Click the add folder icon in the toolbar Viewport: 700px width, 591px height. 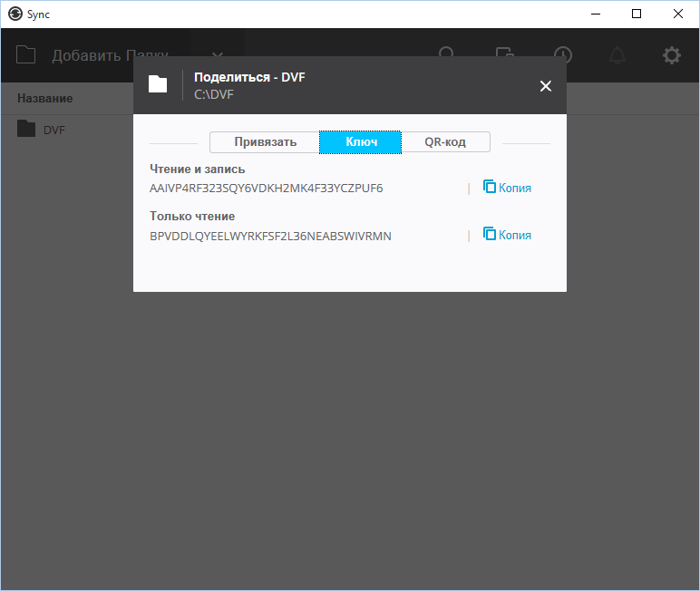pos(26,55)
